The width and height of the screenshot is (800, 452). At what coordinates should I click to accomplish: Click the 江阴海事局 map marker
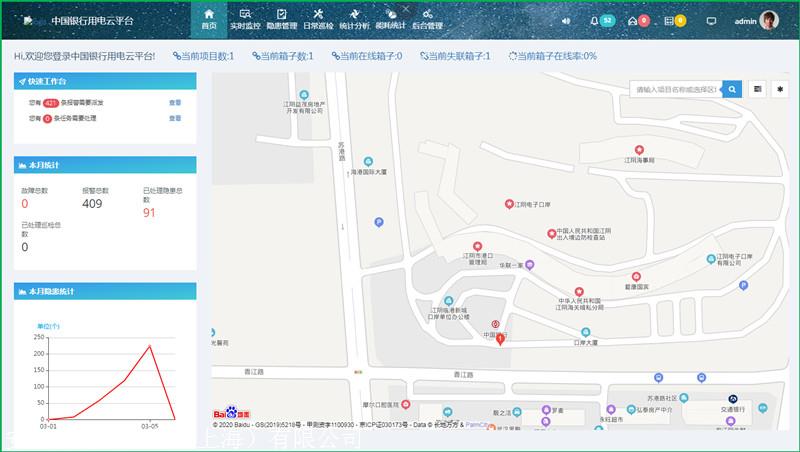click(x=639, y=150)
